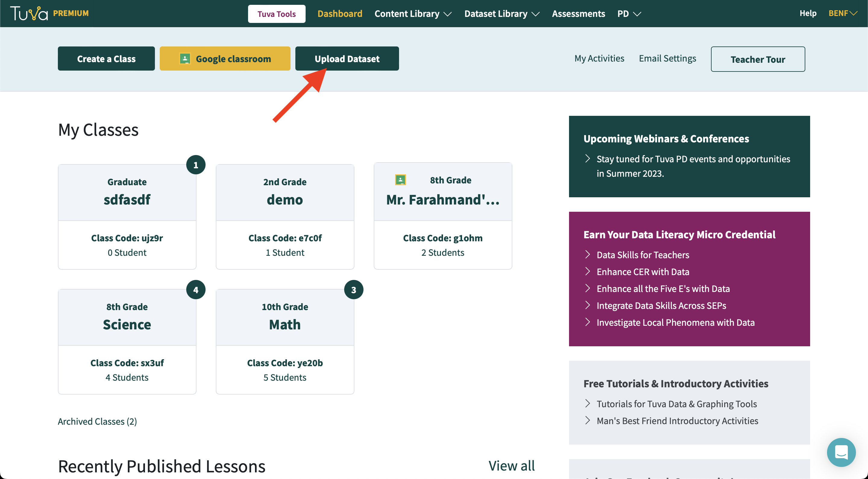Open the Assessments nav item
Screen dimensions: 868x479
(x=578, y=14)
